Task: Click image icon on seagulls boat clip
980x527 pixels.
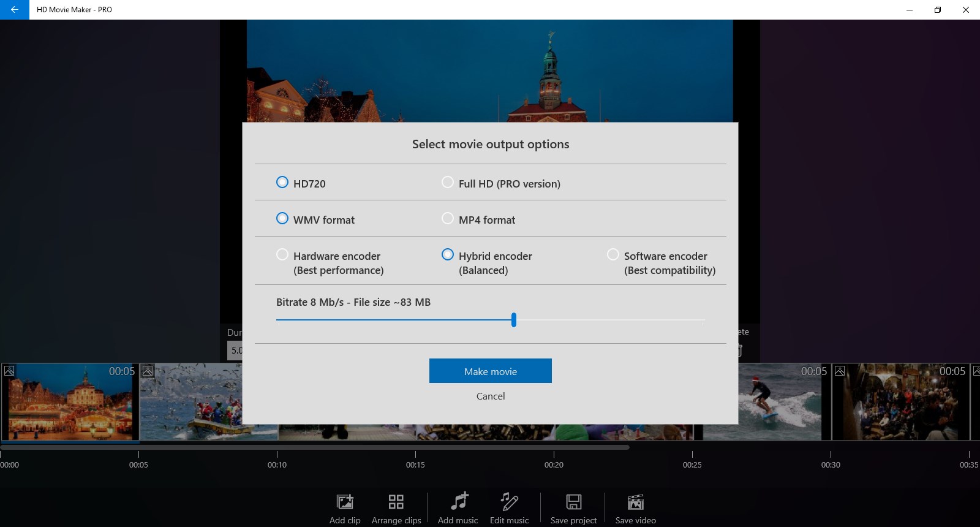Action: (x=148, y=371)
